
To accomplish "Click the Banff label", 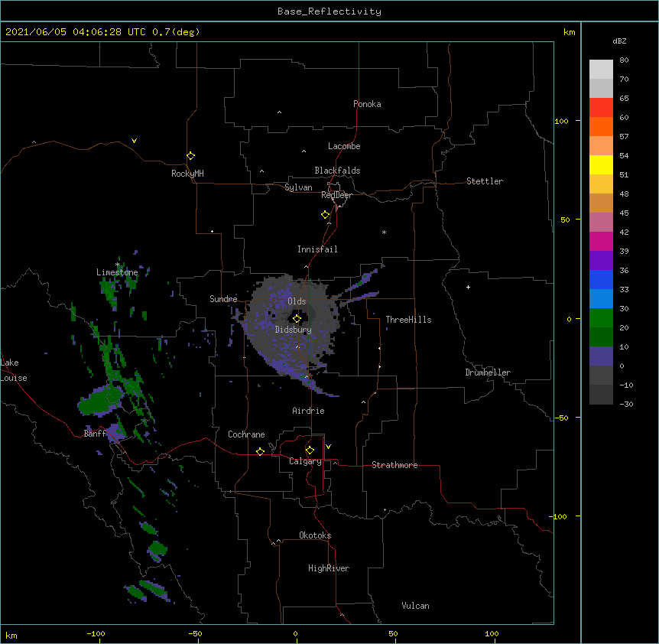I will (95, 434).
